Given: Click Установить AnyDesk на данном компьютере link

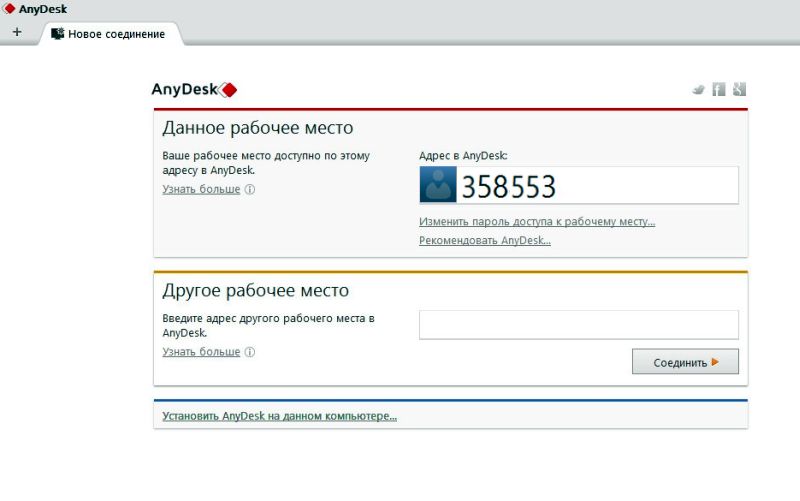Looking at the screenshot, I should [x=279, y=416].
